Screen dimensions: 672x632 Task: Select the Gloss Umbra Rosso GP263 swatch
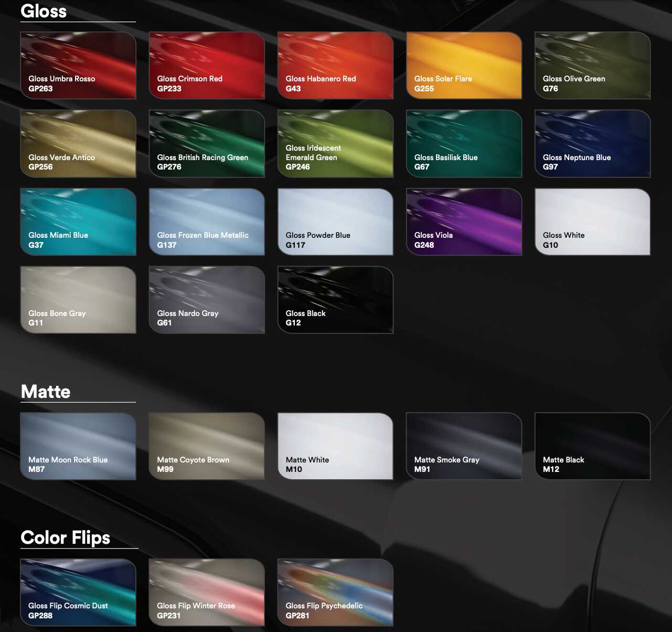coord(78,65)
